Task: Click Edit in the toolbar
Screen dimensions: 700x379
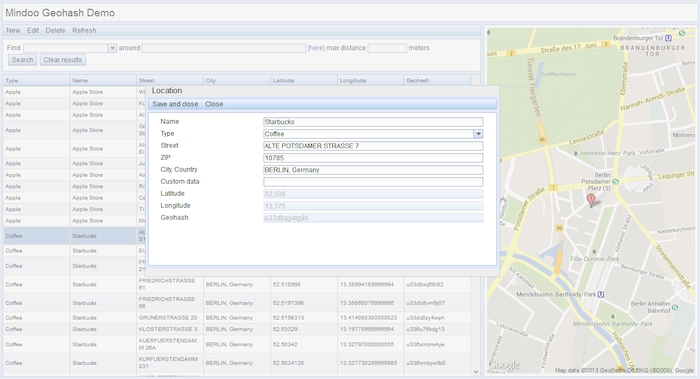Action: 33,30
